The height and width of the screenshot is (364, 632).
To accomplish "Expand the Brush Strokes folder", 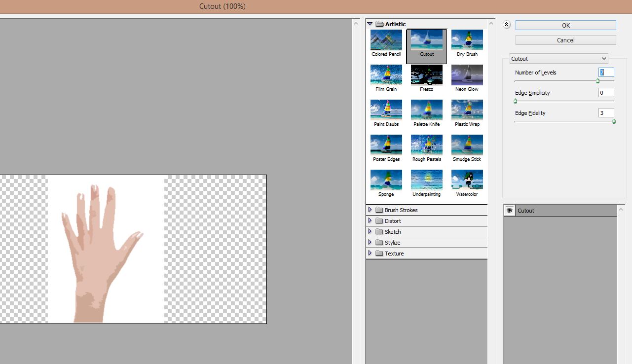I will 370,210.
